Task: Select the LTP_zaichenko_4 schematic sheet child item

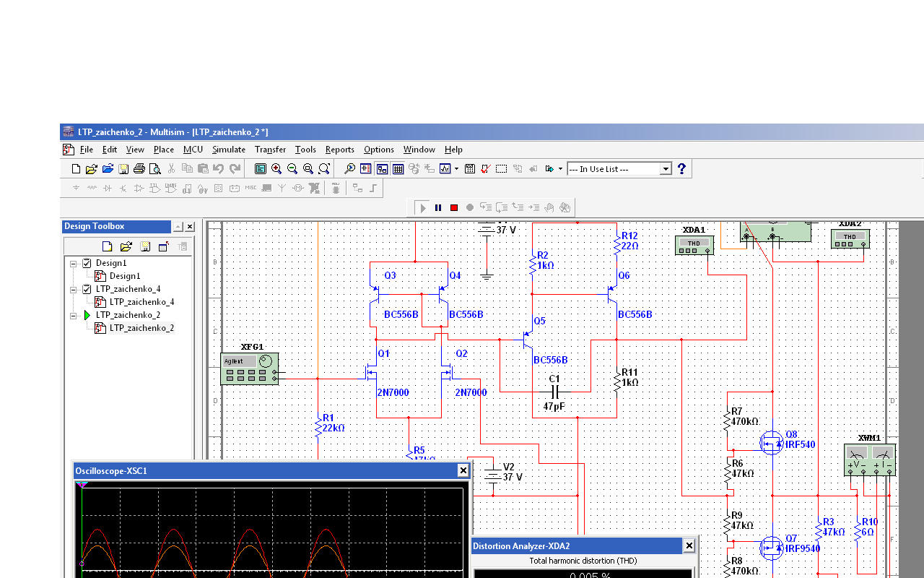Action: point(142,302)
